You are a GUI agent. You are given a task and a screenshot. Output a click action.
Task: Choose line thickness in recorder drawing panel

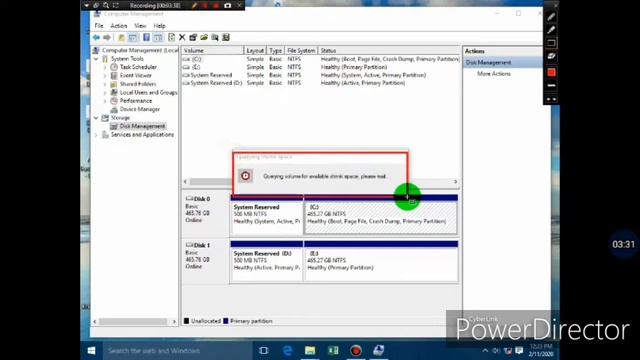[x=551, y=85]
